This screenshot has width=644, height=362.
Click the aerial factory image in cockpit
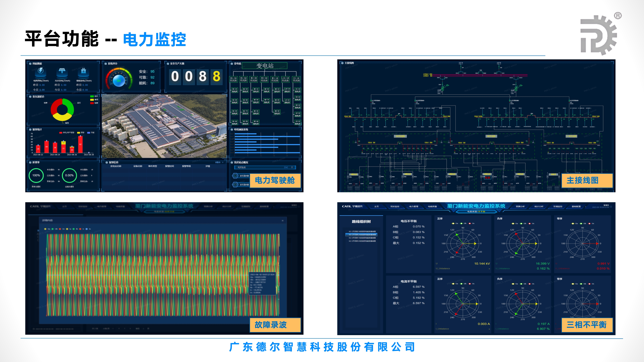(164, 126)
